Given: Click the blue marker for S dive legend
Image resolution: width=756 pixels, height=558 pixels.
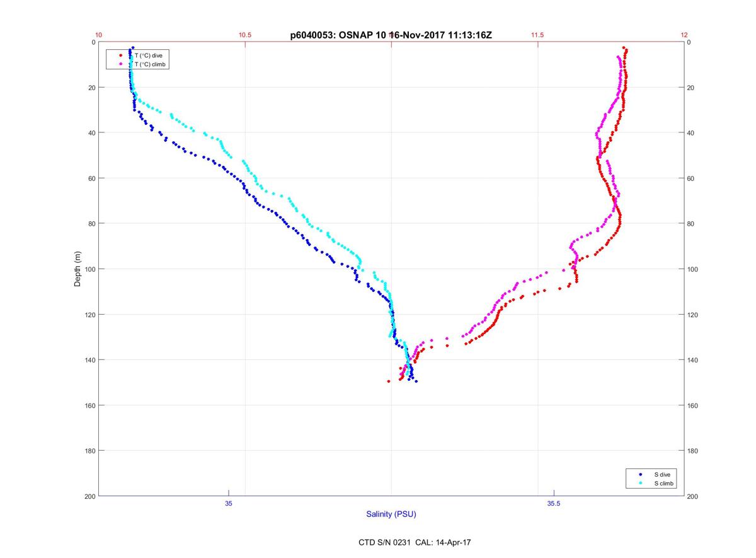Looking at the screenshot, I should [x=640, y=474].
